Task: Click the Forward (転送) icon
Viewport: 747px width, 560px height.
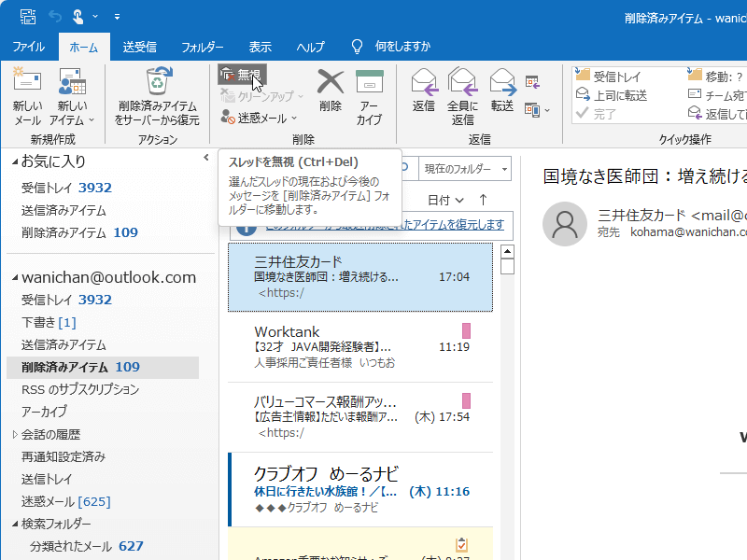Action: (502, 81)
